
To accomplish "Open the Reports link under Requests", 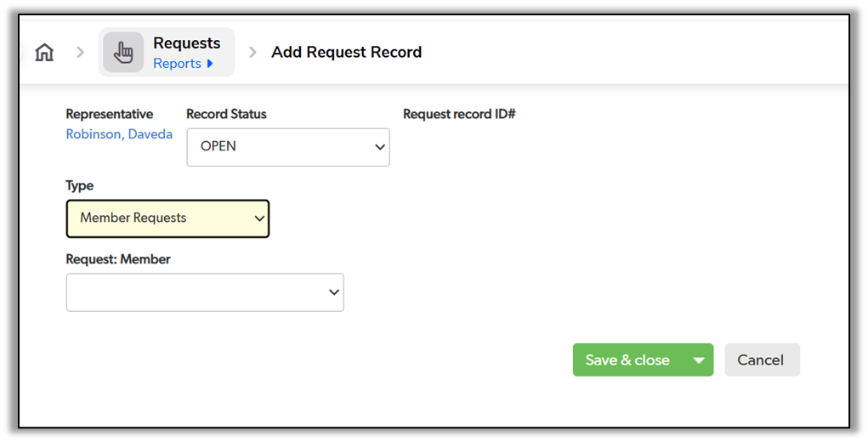I will (177, 64).
